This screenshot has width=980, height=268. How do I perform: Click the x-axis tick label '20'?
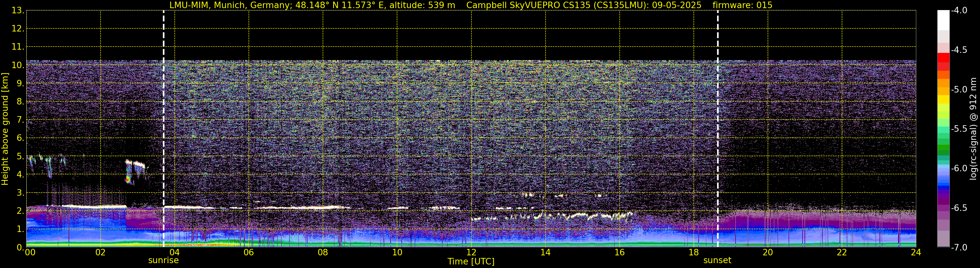(x=768, y=252)
